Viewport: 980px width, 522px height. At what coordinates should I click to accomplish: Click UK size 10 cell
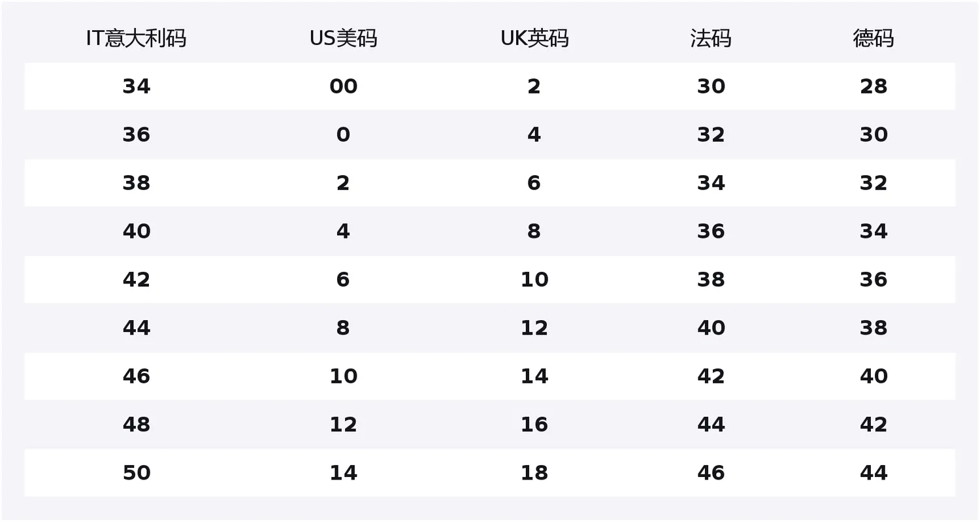coord(534,280)
